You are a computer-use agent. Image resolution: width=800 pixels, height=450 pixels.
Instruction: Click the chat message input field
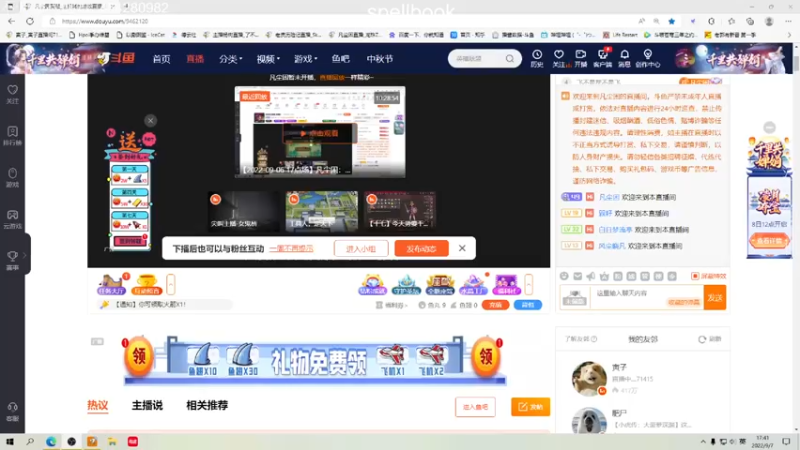646,297
